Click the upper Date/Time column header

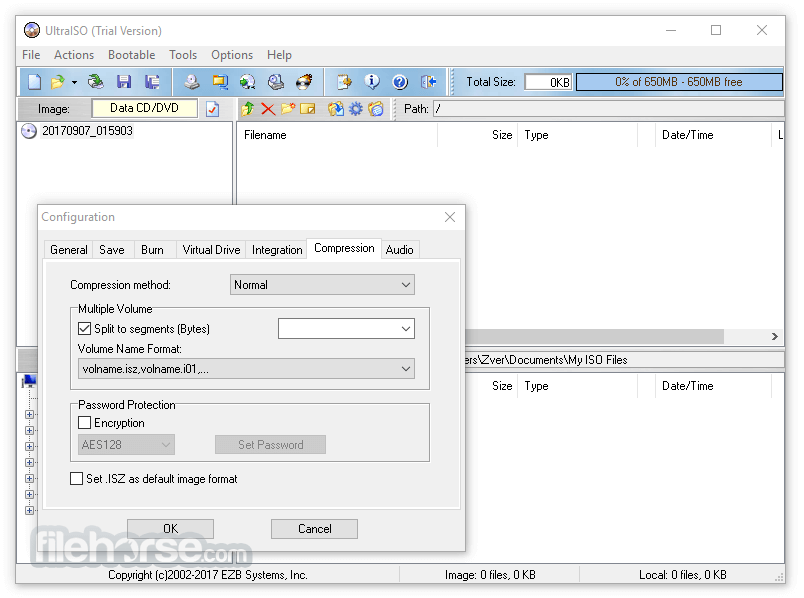pos(713,135)
